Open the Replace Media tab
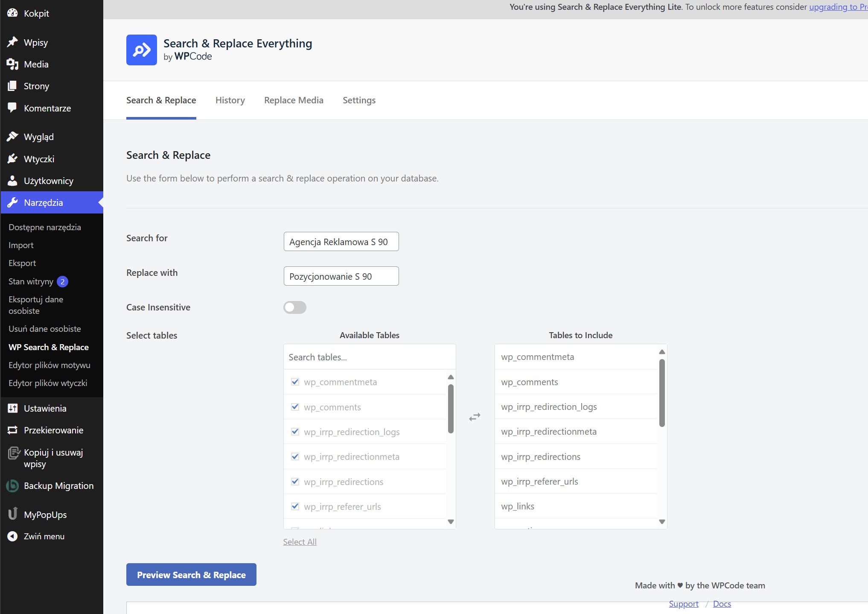Image resolution: width=868 pixels, height=614 pixels. (x=294, y=100)
